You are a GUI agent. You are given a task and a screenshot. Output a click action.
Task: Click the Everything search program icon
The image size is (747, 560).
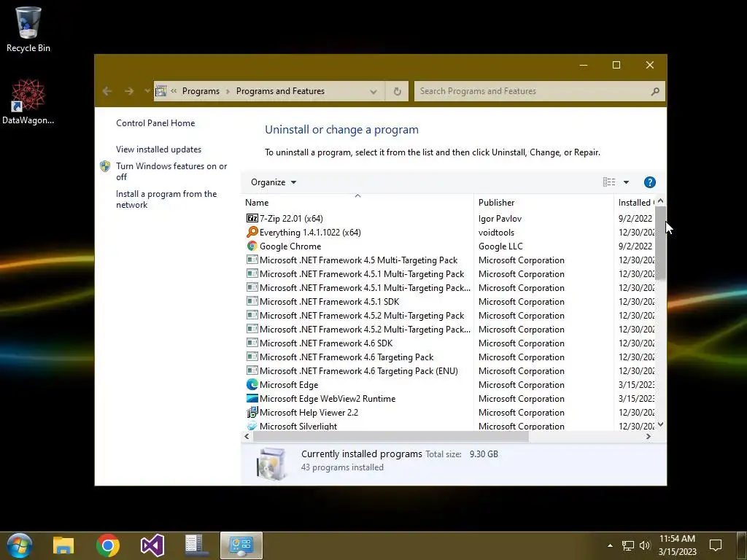pos(252,232)
